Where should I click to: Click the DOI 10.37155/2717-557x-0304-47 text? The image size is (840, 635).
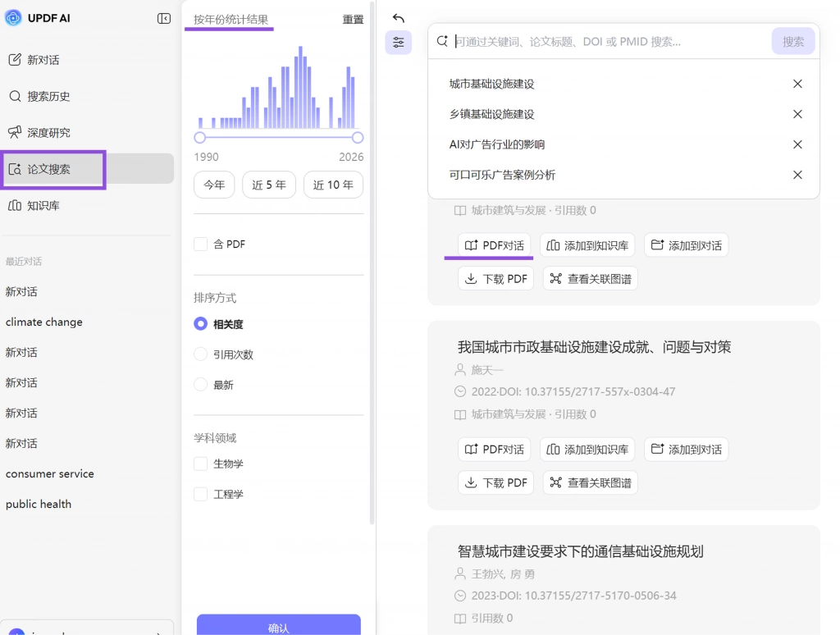pyautogui.click(x=587, y=391)
